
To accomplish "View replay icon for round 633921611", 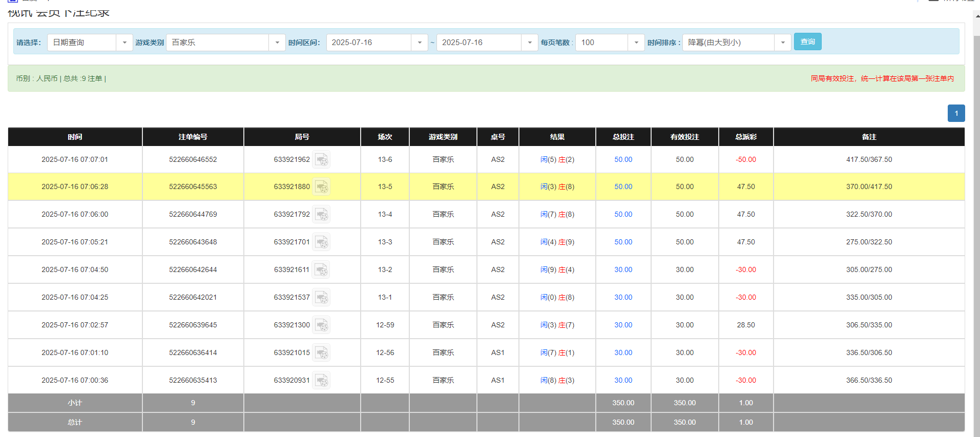I will tap(321, 270).
